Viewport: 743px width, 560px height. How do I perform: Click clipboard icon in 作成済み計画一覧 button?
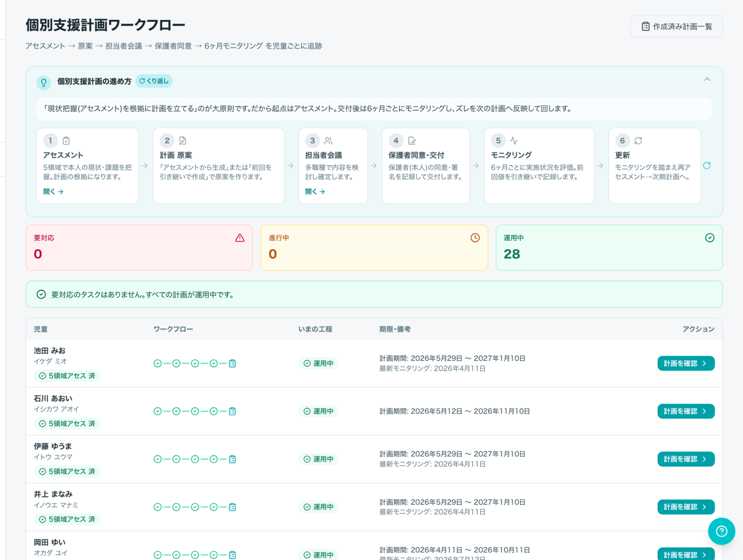click(x=646, y=26)
